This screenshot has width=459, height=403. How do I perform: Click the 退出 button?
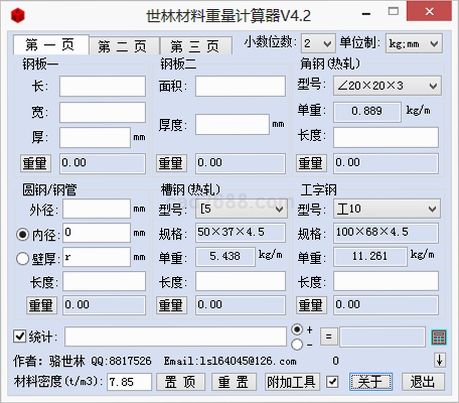coord(423,382)
